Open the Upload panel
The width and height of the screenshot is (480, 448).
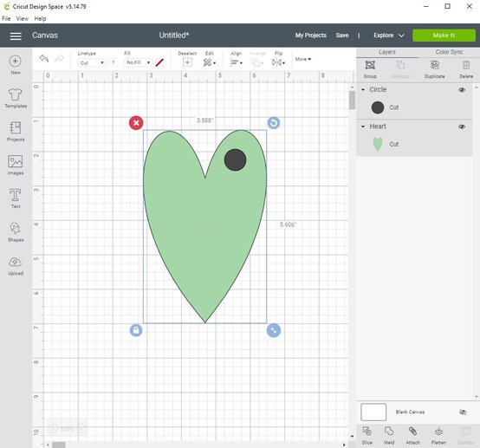tap(16, 265)
